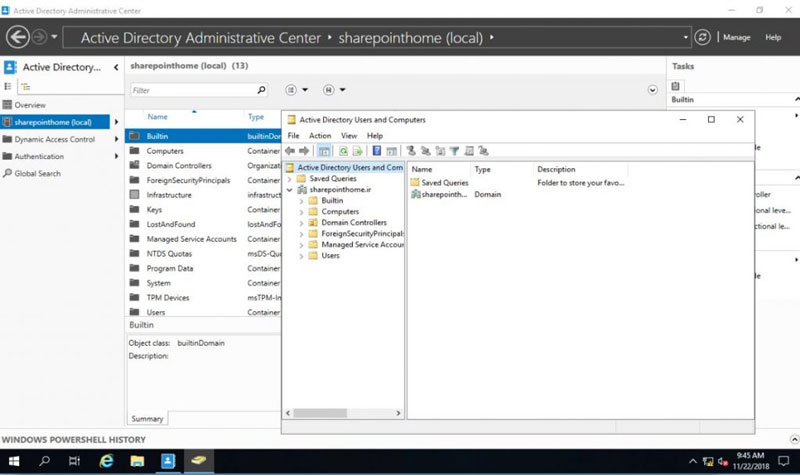800x475 pixels.
Task: Click the funnel filter options toolbar icon
Action: [454, 151]
